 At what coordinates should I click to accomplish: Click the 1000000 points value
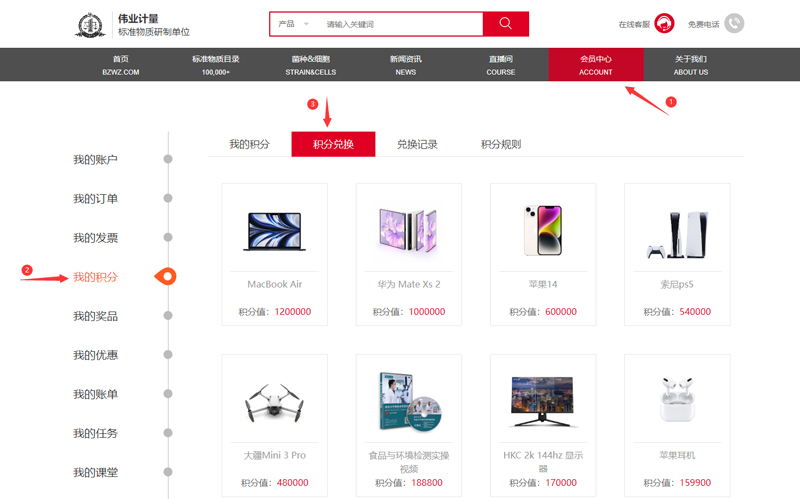[427, 312]
